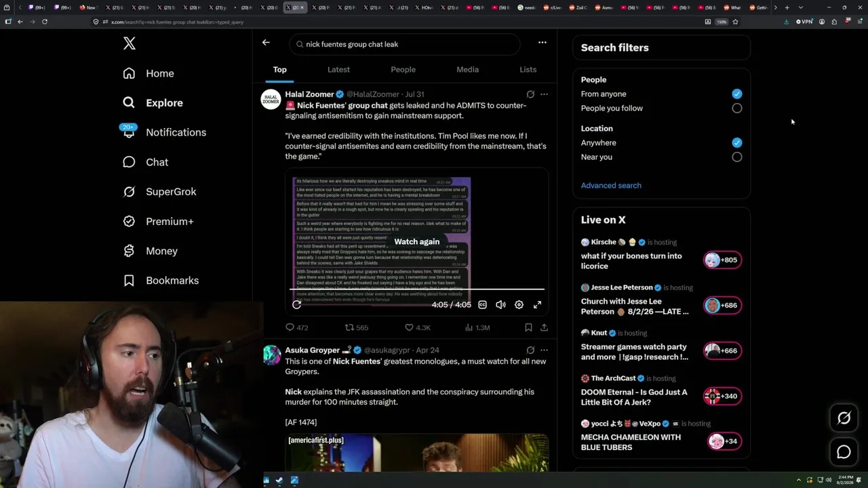Open Asuka Groyper's profile name link

point(313,350)
